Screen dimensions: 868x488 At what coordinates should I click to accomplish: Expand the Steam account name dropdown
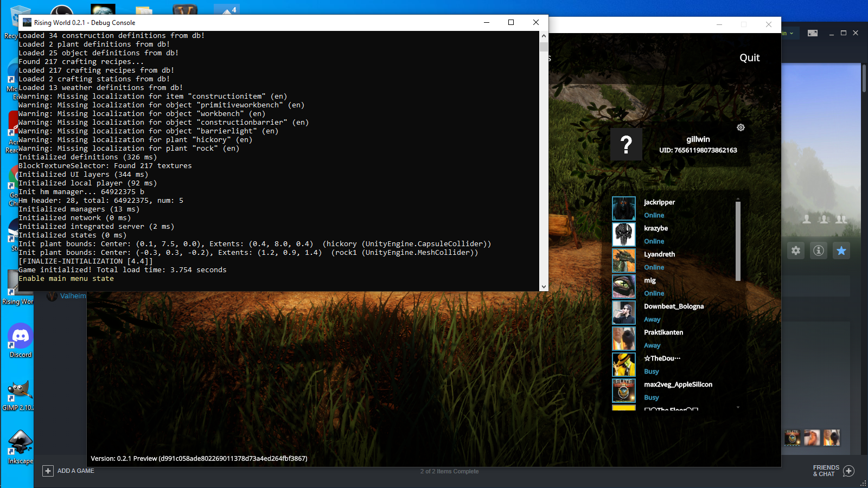(x=788, y=33)
